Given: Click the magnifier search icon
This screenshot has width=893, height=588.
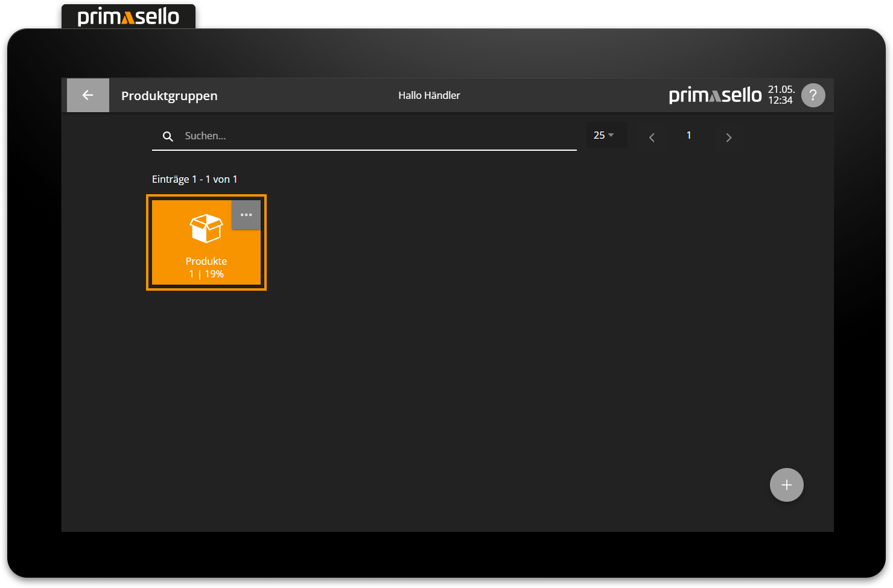Looking at the screenshot, I should coord(168,136).
